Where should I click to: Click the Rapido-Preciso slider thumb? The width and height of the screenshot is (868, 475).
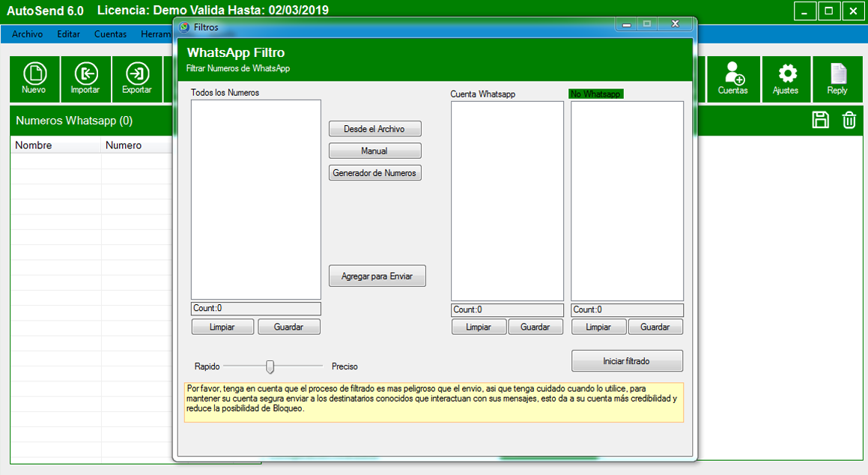point(270,366)
